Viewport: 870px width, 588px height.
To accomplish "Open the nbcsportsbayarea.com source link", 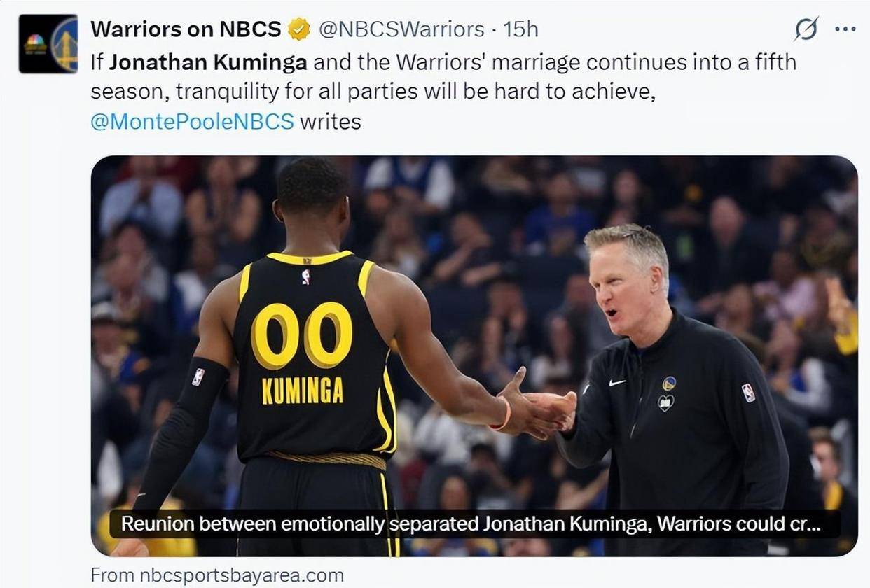I will (x=217, y=575).
